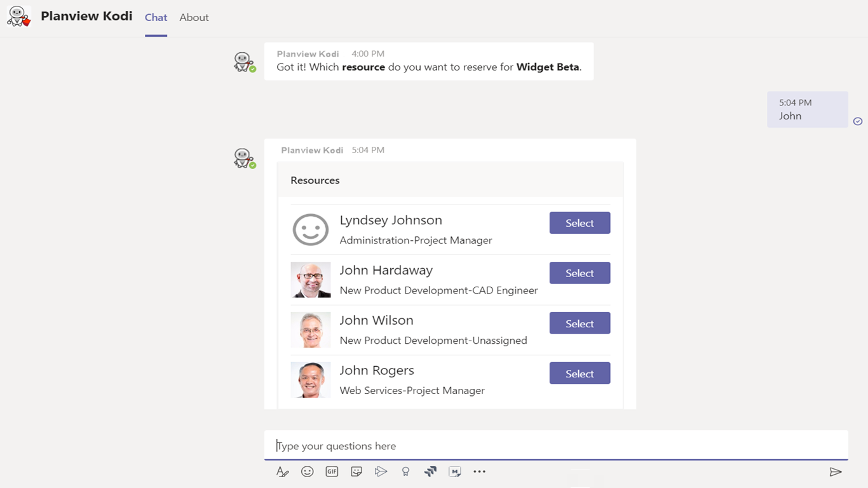Image resolution: width=868 pixels, height=488 pixels.
Task: Select Lyndsey Johnson as the resource
Action: [x=580, y=223]
